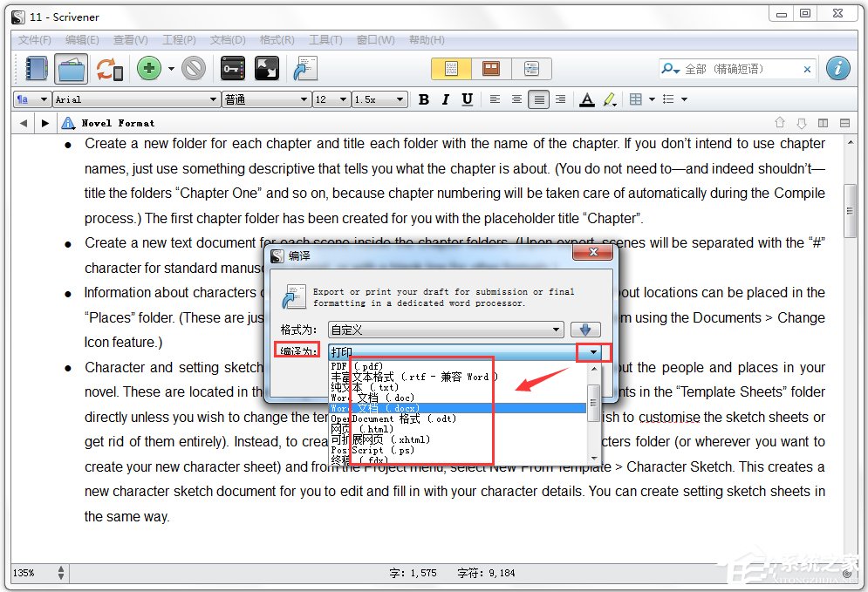The width and height of the screenshot is (868, 592).
Task: Toggle underline formatting
Action: 468,99
